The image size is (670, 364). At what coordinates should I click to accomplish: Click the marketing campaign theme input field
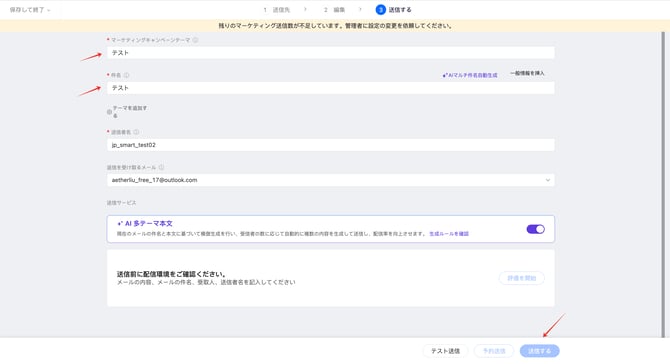tap(330, 53)
